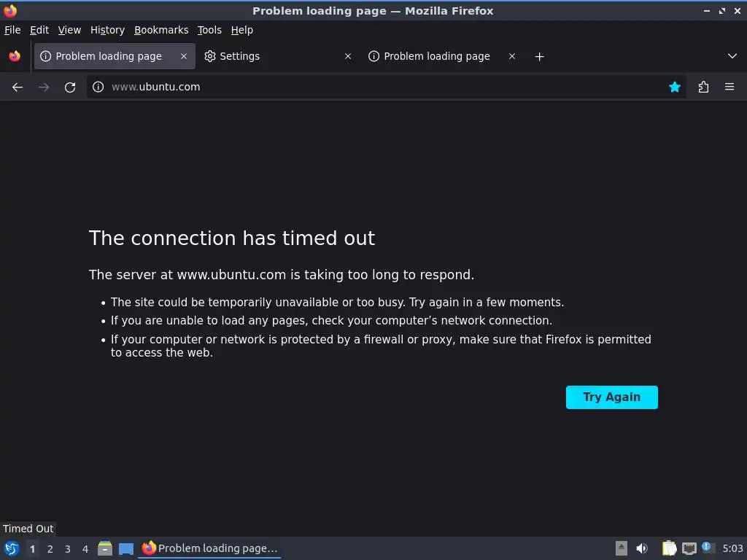
Task: Open the update notifier tray icon
Action: click(708, 548)
